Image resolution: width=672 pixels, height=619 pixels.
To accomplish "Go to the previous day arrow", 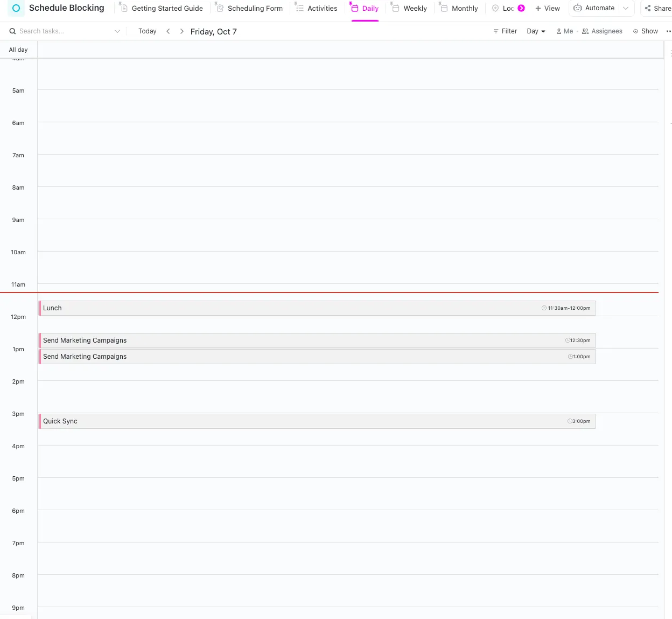I will [168, 31].
